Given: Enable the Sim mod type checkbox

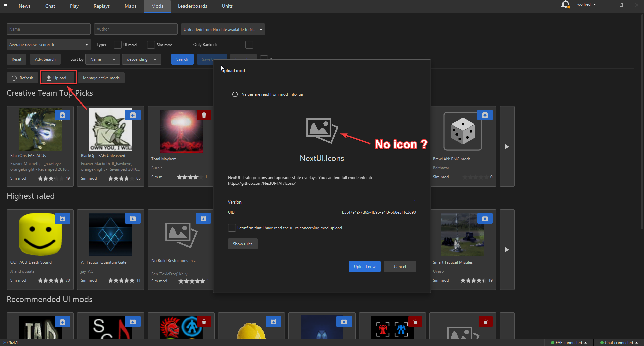Looking at the screenshot, I should [151, 45].
